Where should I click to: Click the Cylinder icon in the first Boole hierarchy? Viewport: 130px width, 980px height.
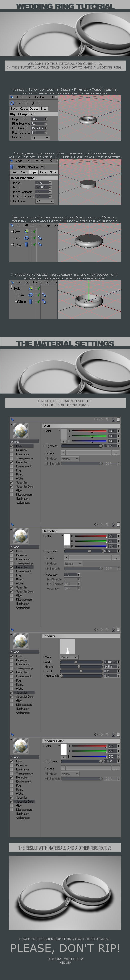(26, 244)
